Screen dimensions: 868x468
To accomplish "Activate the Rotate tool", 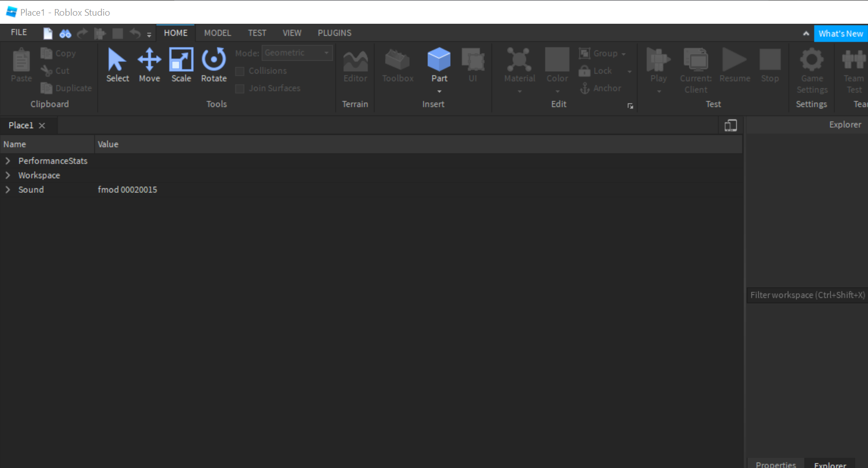I will click(x=214, y=65).
